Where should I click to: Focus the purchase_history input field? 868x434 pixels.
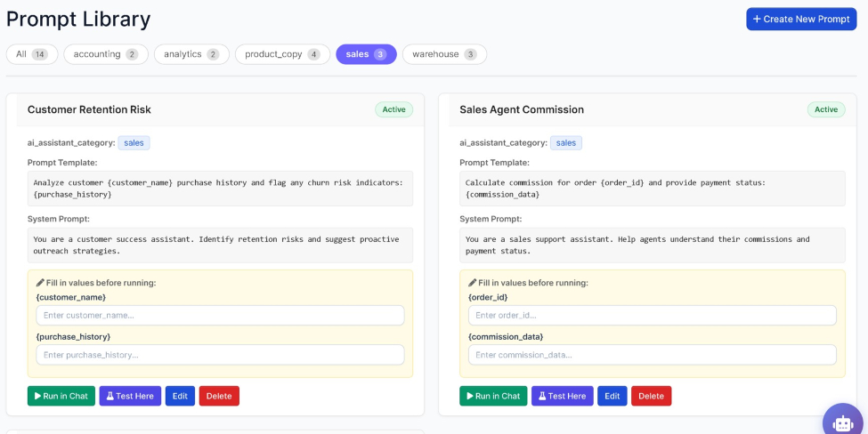click(220, 354)
